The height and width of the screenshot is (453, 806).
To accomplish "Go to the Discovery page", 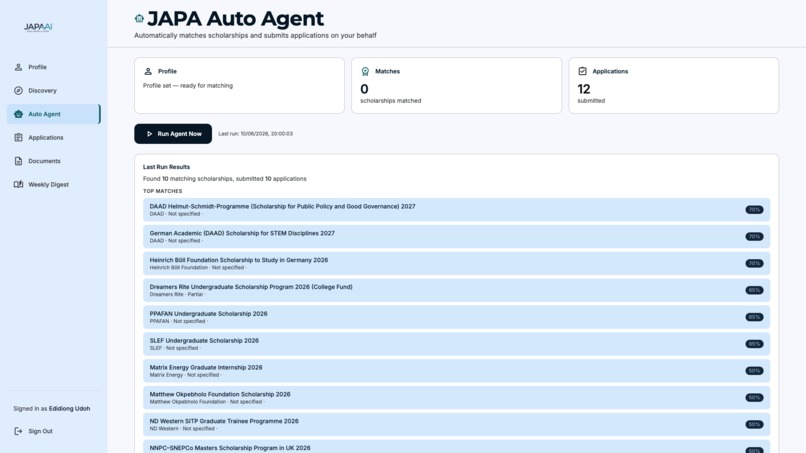I will click(53, 90).
